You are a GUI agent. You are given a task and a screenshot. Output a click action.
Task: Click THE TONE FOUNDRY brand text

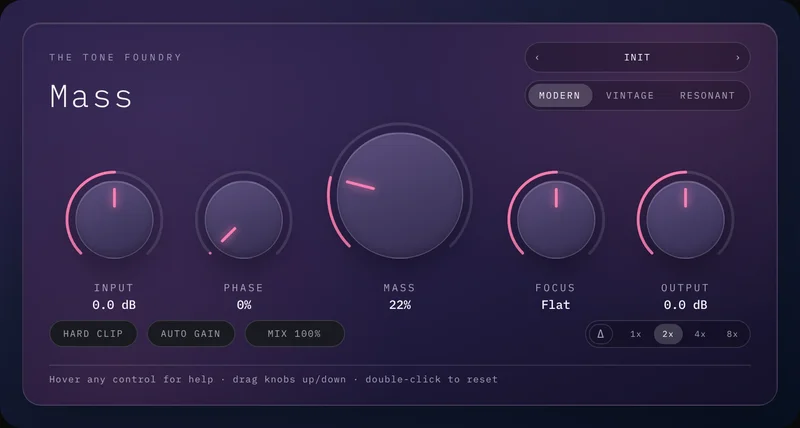tap(115, 58)
